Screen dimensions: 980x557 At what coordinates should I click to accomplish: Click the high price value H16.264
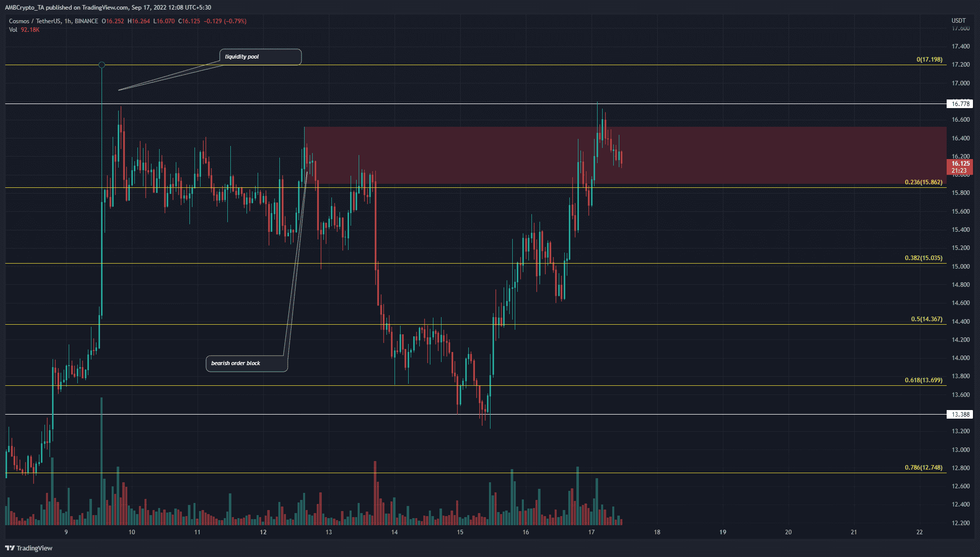pos(139,21)
